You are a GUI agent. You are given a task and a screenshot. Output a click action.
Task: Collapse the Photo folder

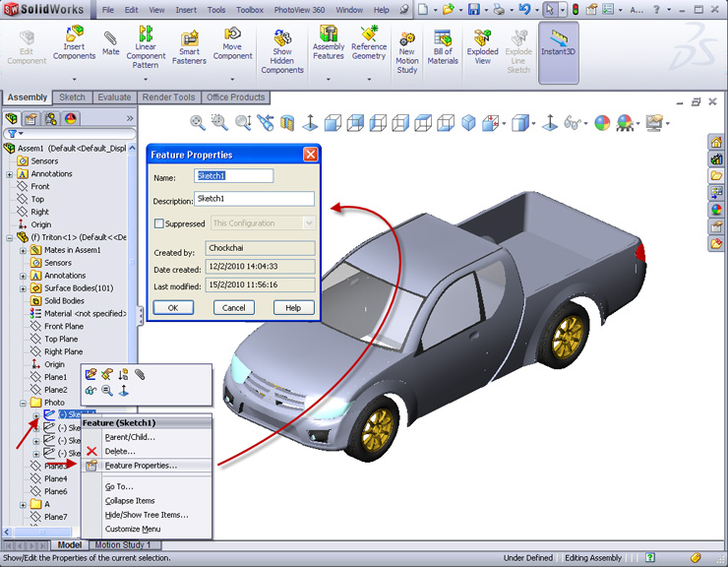coord(23,403)
